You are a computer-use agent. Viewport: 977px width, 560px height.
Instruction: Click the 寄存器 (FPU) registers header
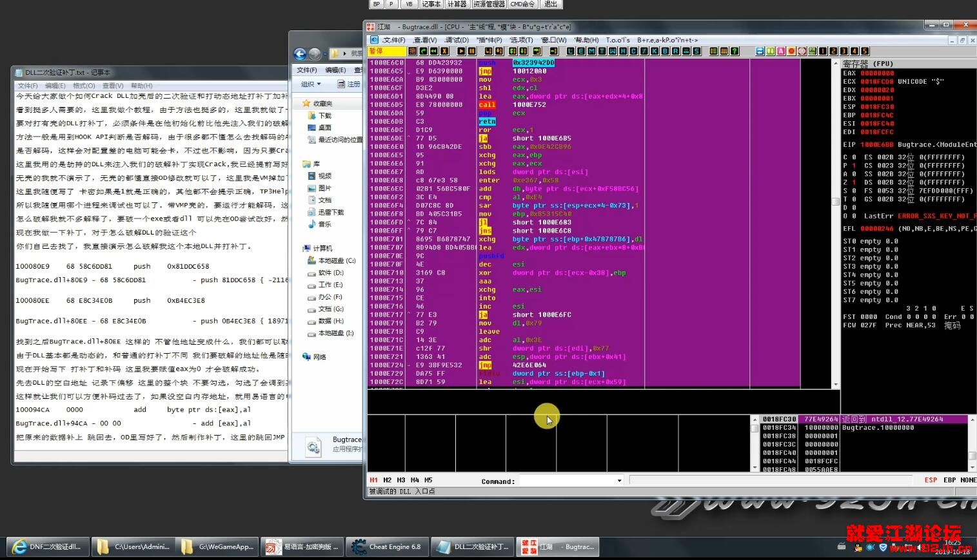[x=867, y=64]
